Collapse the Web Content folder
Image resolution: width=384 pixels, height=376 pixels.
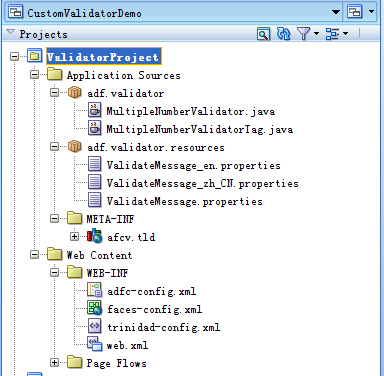point(34,254)
